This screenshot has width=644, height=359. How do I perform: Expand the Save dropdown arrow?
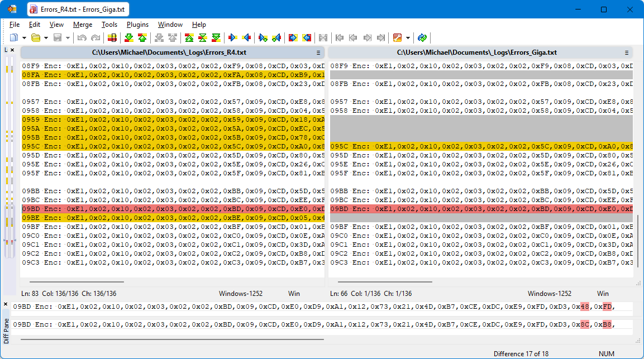tap(68, 38)
